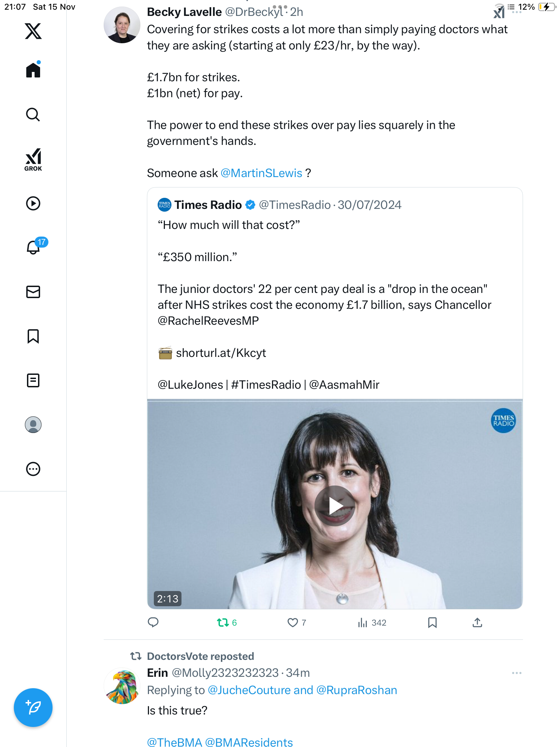Undo repost on Becky Lavelle's post
The height and width of the screenshot is (747, 560).
223,623
